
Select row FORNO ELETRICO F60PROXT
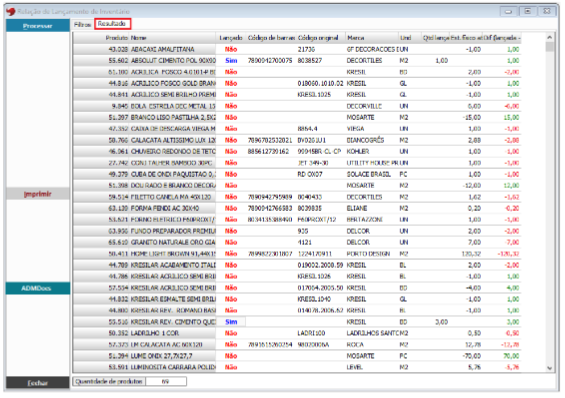pos(297,220)
